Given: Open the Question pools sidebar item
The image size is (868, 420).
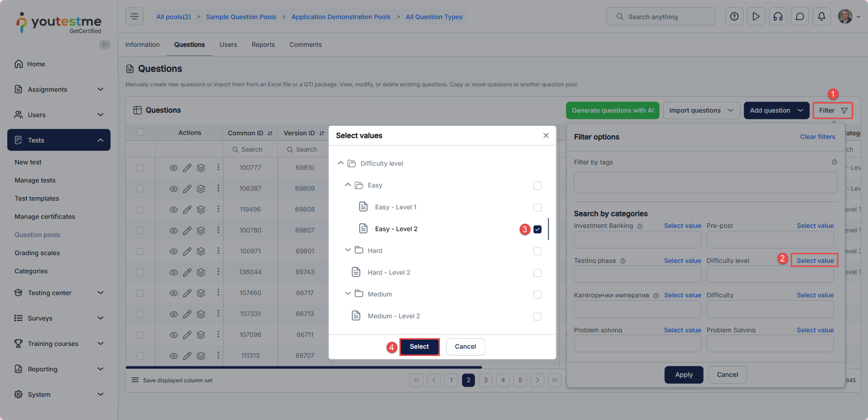Looking at the screenshot, I should tap(37, 235).
